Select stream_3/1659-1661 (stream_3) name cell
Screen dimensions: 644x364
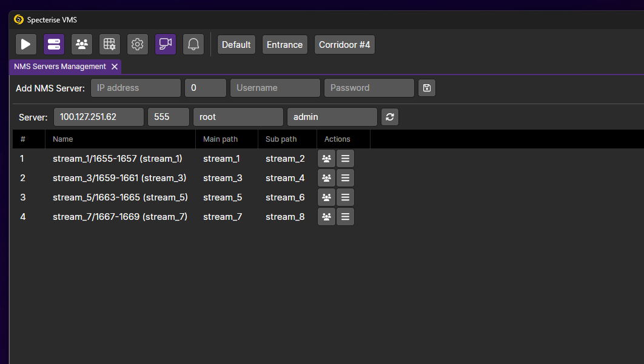coord(119,177)
